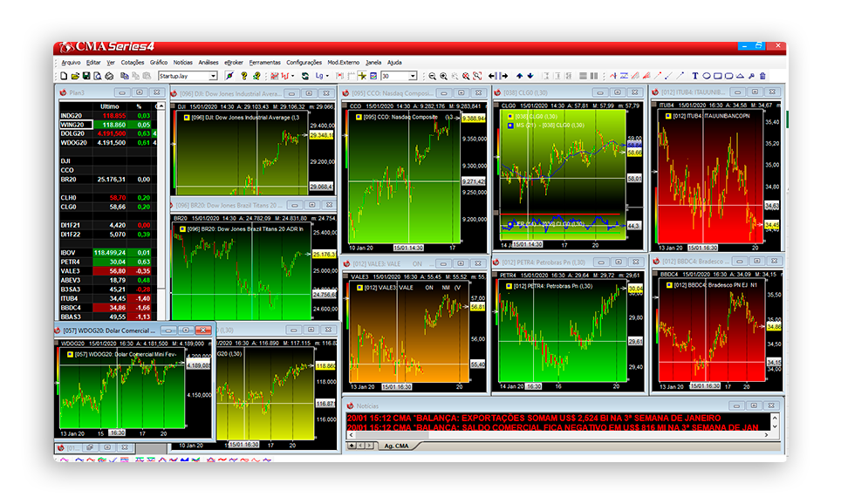Open the Ajuda menu
This screenshot has height=504, width=841.
pos(394,63)
